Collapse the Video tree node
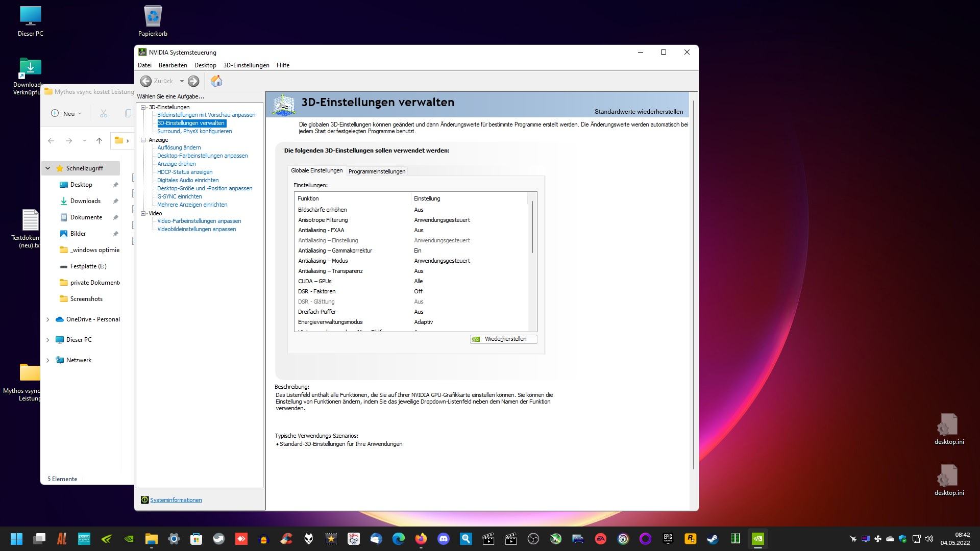 coord(143,213)
